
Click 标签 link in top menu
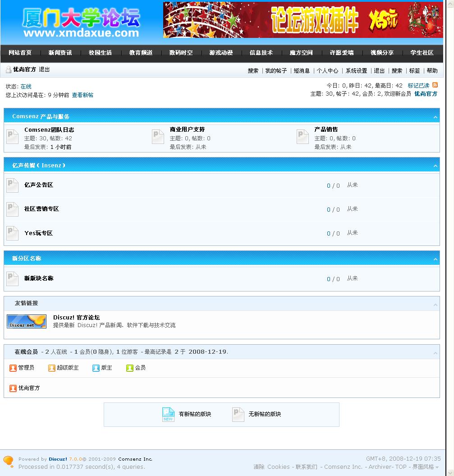coord(415,71)
